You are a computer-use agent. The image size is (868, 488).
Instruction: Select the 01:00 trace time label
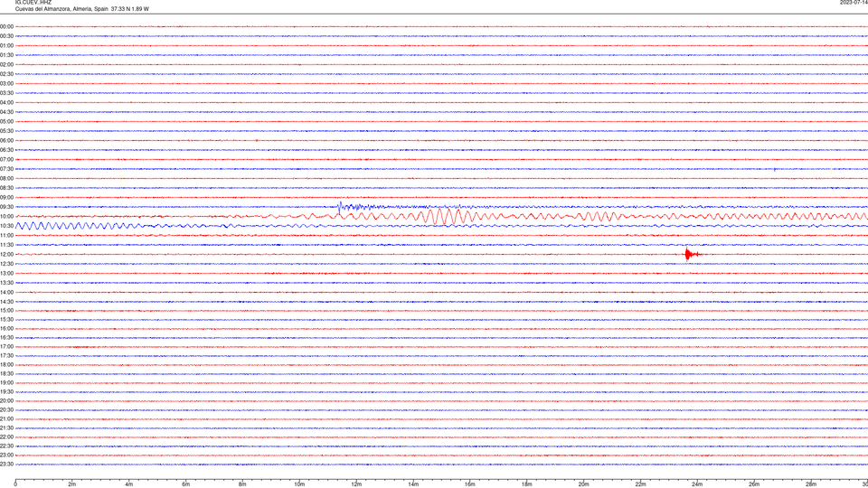[6, 45]
